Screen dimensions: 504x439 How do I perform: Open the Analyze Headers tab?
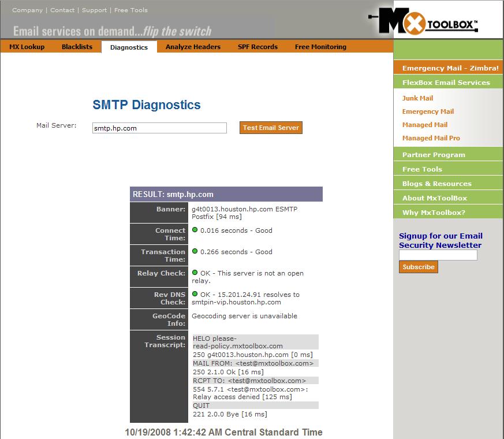point(193,47)
